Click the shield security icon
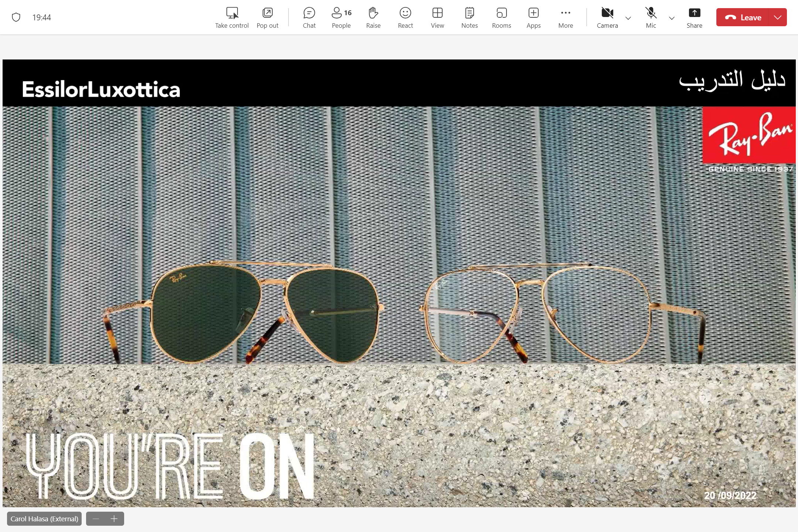The height and width of the screenshot is (532, 798). pyautogui.click(x=16, y=17)
